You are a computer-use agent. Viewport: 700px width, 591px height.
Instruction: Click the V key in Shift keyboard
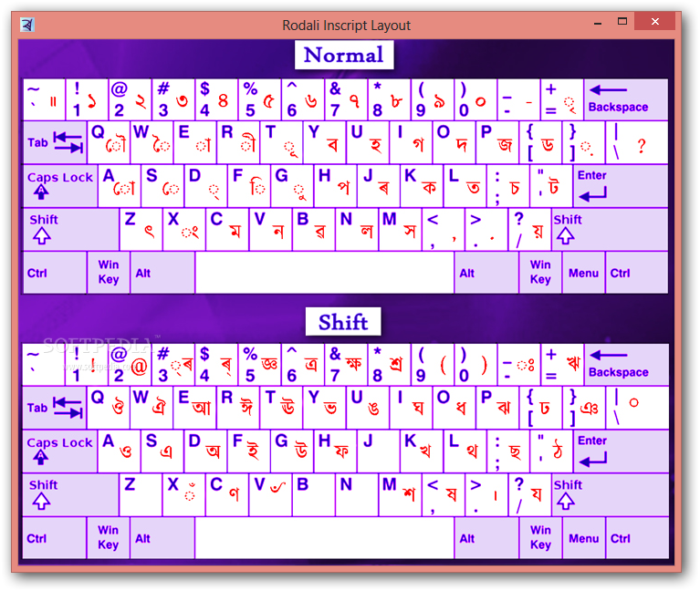point(270,494)
